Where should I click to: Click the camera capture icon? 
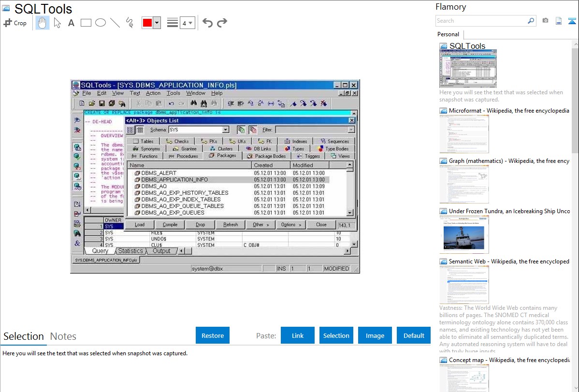coord(545,21)
